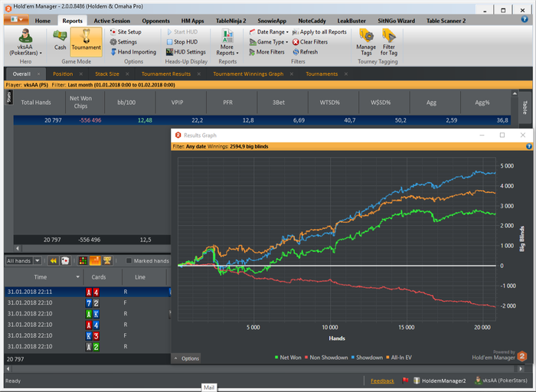The width and height of the screenshot is (536, 392).
Task: Open the Feedback link in status bar
Action: click(382, 381)
